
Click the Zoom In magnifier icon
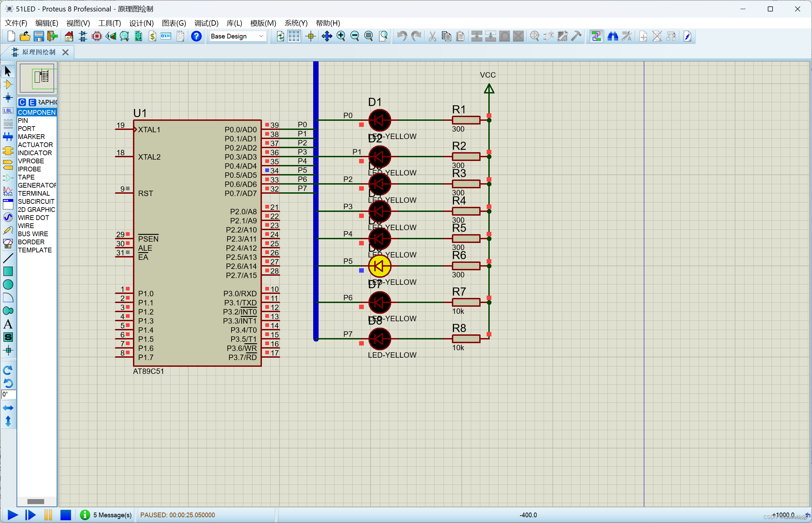coord(341,36)
